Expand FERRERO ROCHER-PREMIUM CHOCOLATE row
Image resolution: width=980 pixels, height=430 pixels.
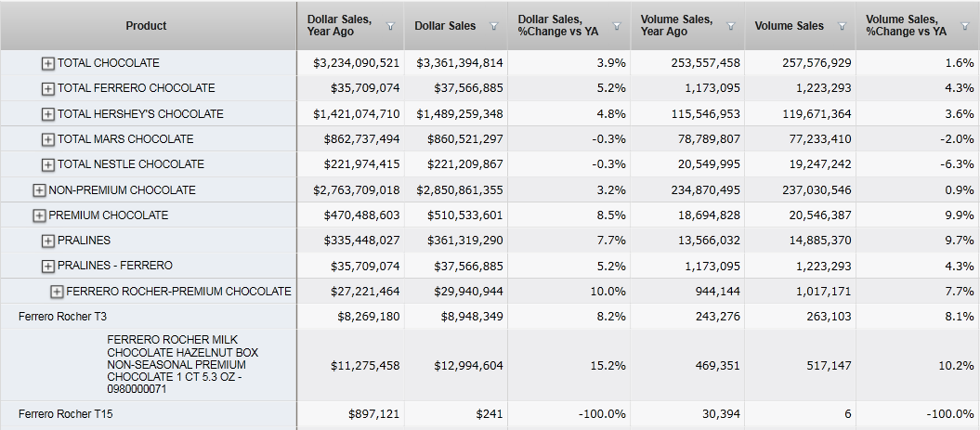coord(58,292)
